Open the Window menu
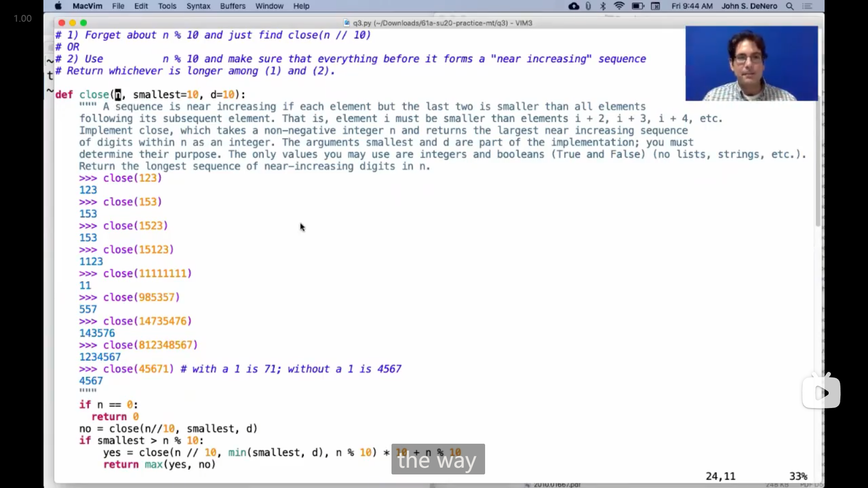Screen dimensions: 868x488 tap(269, 6)
